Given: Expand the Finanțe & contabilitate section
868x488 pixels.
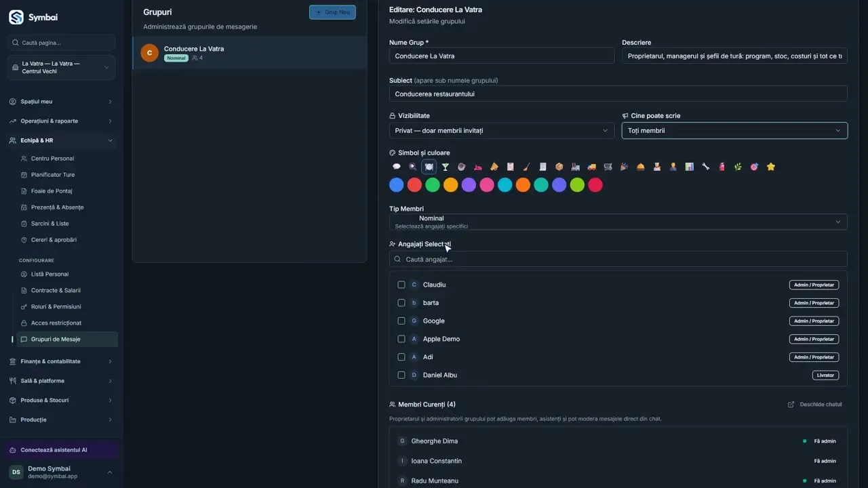Looking at the screenshot, I should pyautogui.click(x=61, y=361).
